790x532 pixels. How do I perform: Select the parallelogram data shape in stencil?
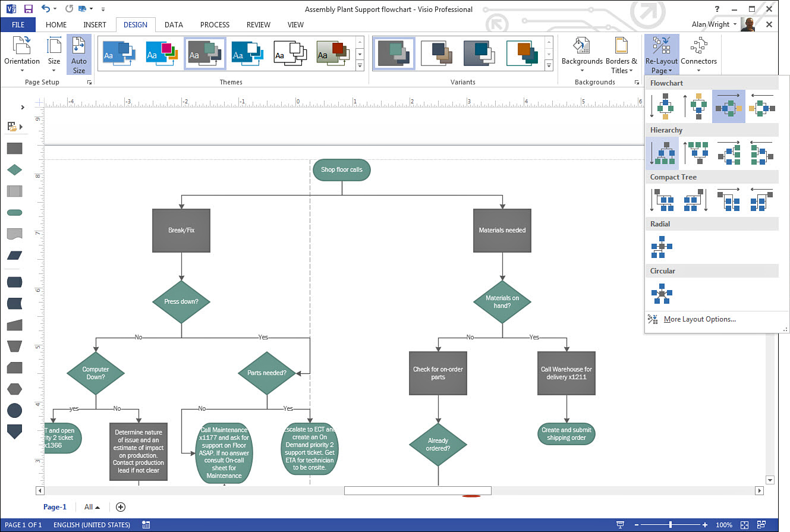14,256
